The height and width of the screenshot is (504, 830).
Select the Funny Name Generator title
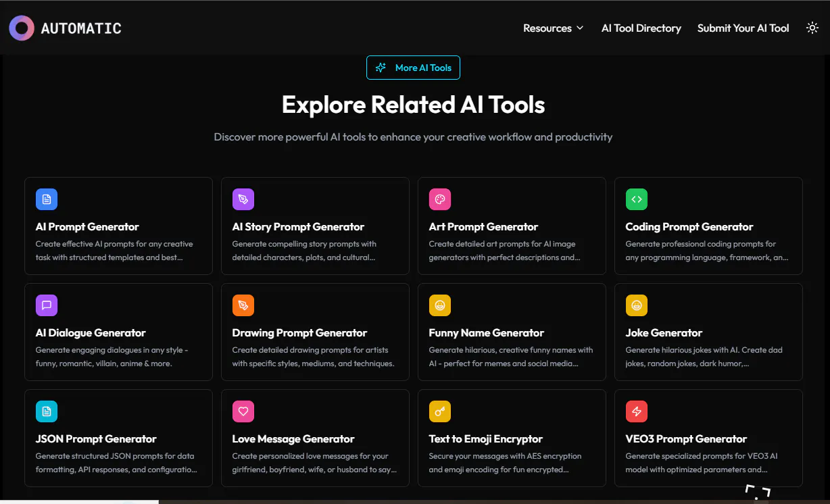(487, 333)
